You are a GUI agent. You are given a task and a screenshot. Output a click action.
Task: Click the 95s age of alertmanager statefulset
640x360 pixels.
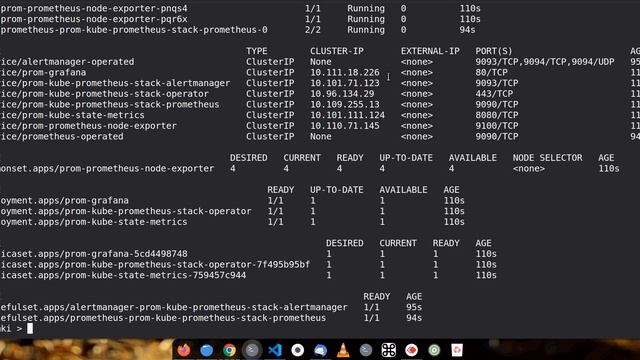click(x=414, y=307)
